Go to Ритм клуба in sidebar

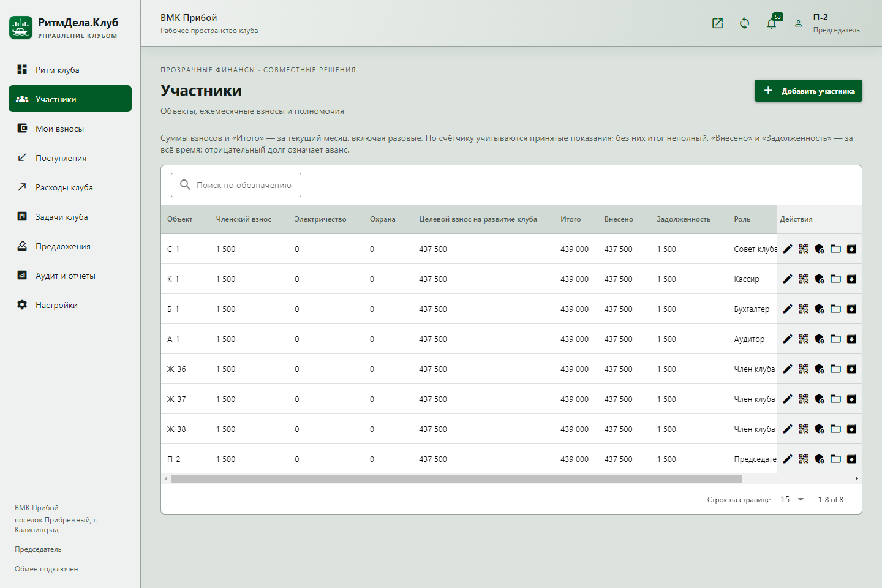[70, 69]
